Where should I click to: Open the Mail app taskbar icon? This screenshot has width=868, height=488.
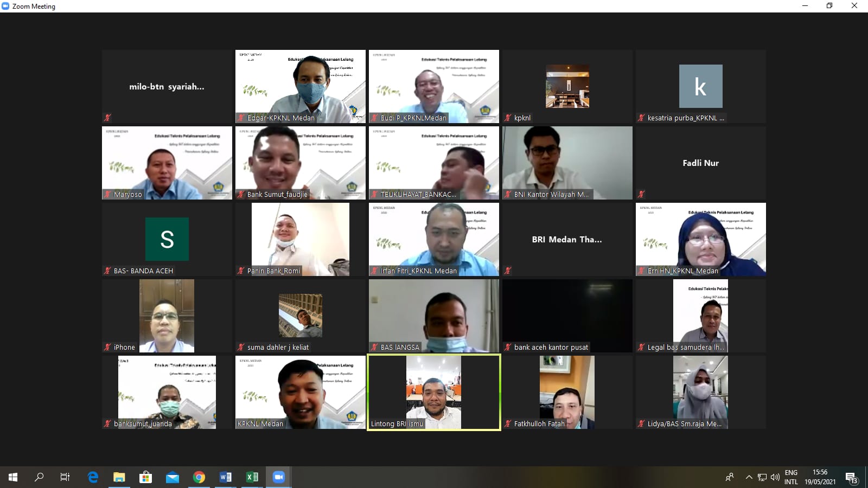click(173, 477)
